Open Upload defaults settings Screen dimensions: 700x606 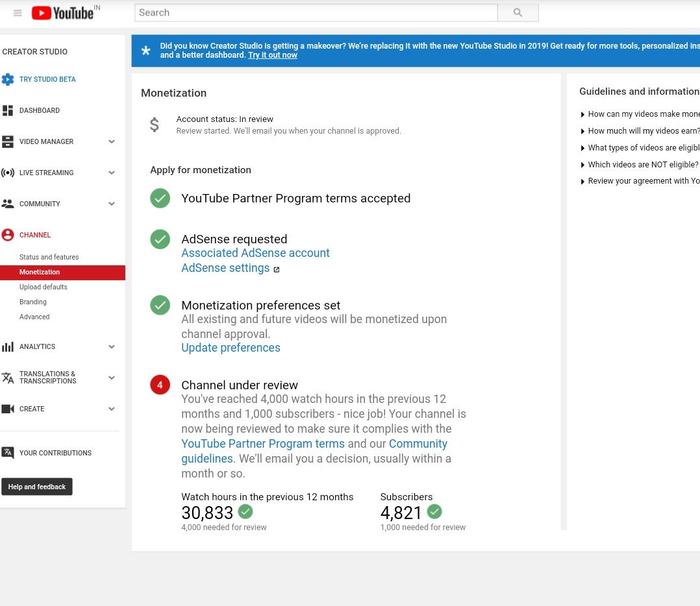point(44,287)
